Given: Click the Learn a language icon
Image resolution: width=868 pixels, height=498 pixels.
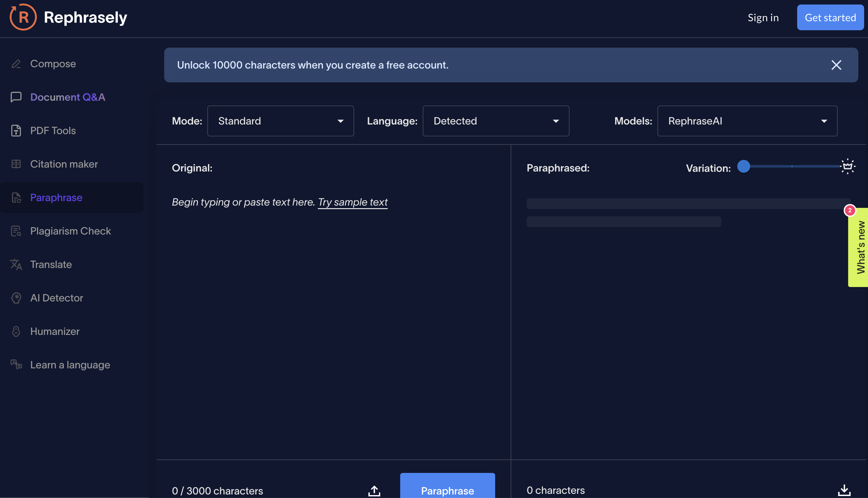Looking at the screenshot, I should tap(16, 364).
